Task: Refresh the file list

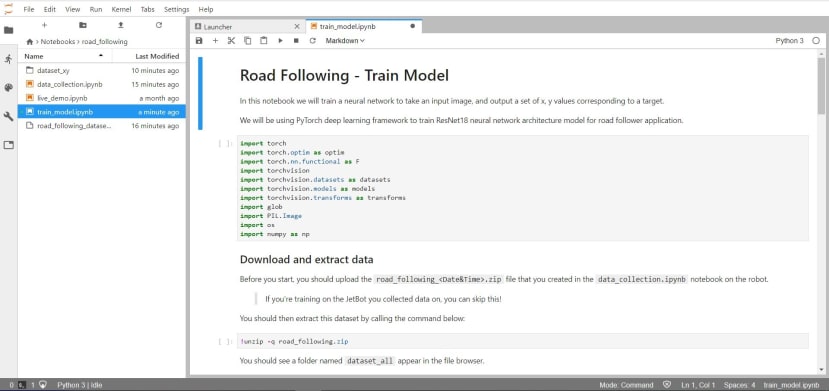Action: click(159, 25)
